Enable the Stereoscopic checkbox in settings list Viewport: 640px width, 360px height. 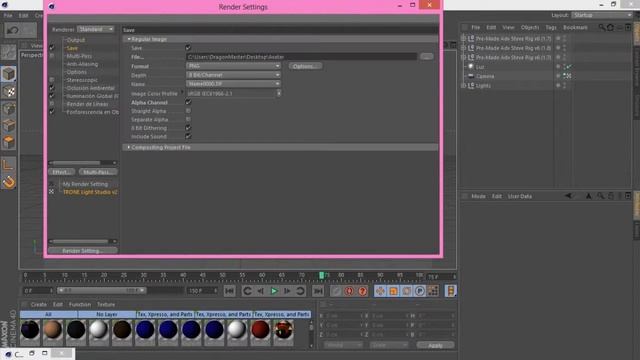(52, 80)
